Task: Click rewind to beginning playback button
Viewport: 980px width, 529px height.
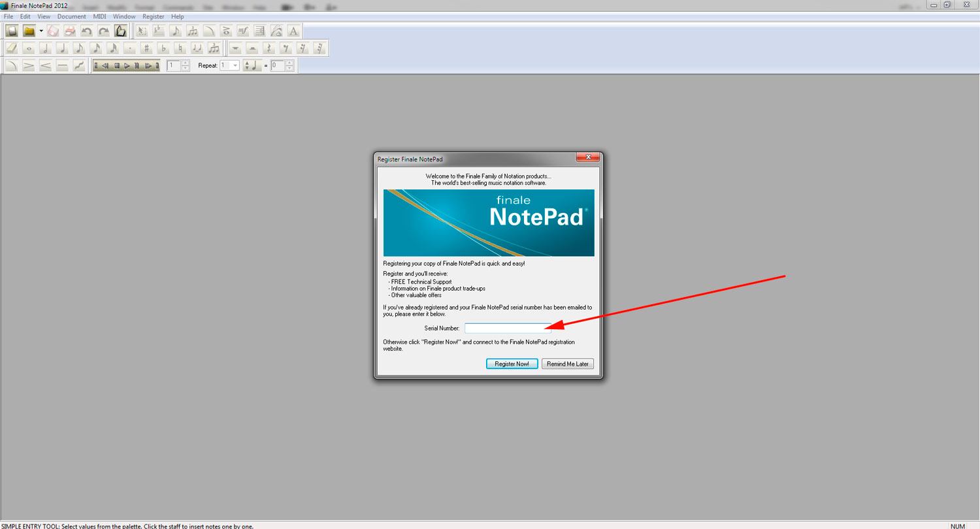Action: click(x=96, y=65)
